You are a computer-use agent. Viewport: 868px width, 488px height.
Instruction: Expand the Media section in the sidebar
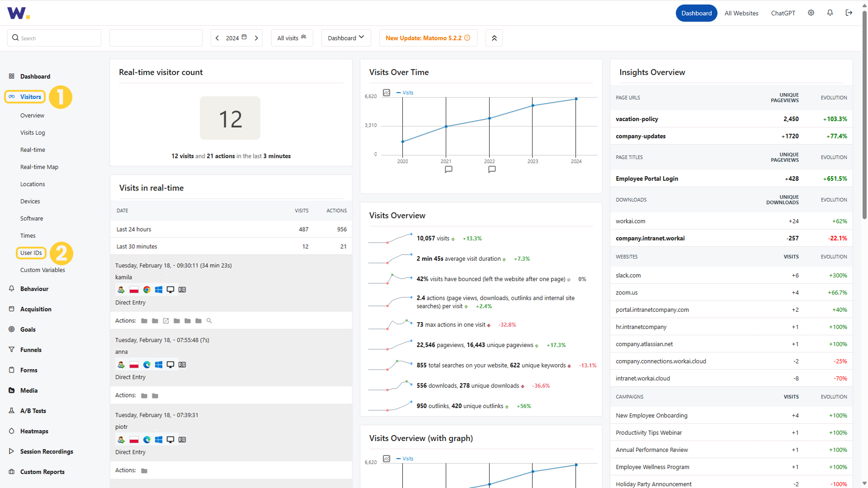pyautogui.click(x=28, y=390)
